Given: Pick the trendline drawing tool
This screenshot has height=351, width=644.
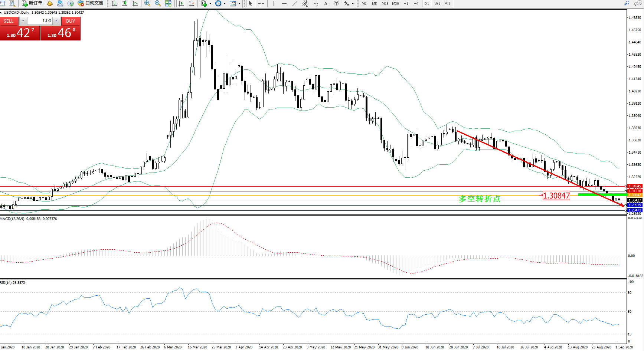Looking at the screenshot, I should (x=295, y=4).
